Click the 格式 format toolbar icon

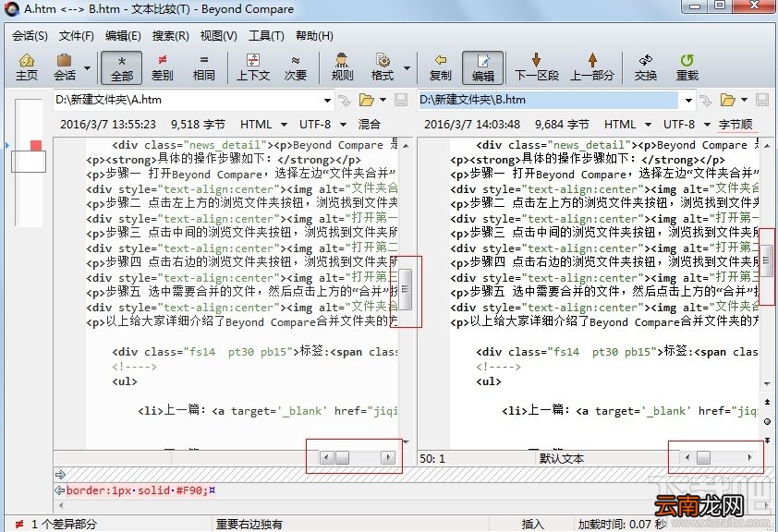382,67
